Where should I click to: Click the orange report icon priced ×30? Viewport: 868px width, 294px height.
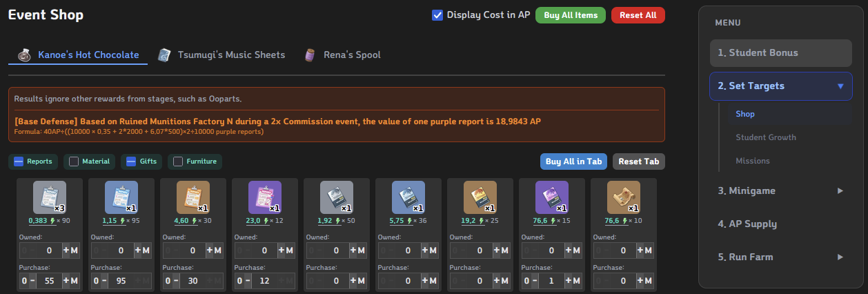point(193,197)
